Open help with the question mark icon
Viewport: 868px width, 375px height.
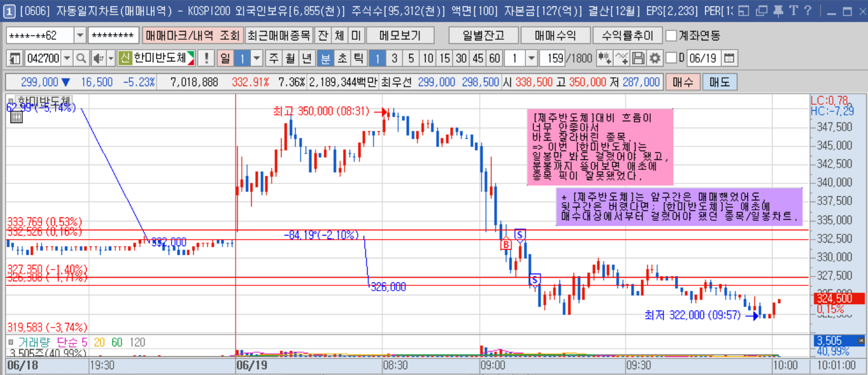click(808, 11)
